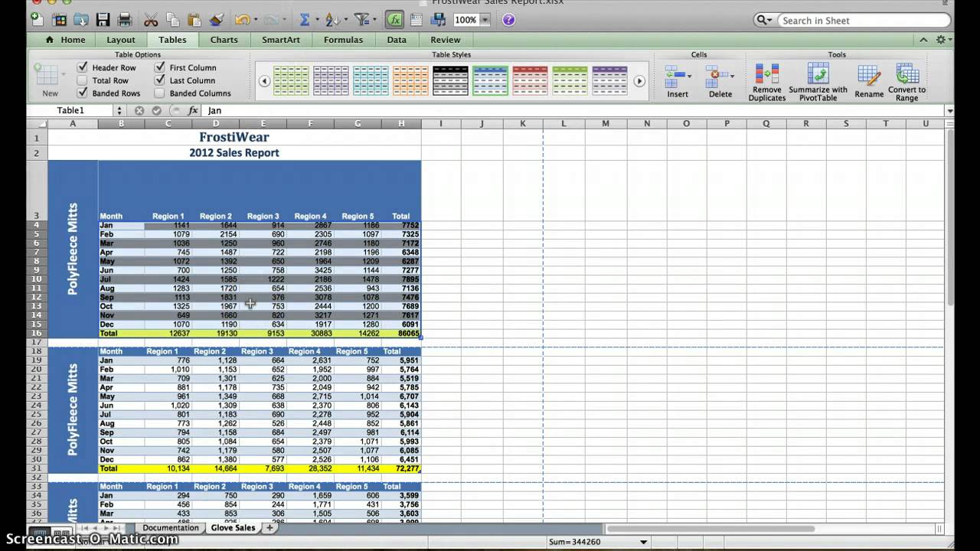The width and height of the screenshot is (980, 551).
Task: Expand the formula bar
Action: coord(949,111)
